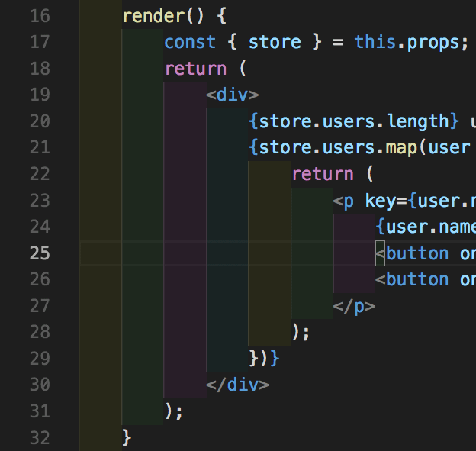This screenshot has width=476, height=451.
Task: Click the return keyword on line 18
Action: tap(196, 69)
